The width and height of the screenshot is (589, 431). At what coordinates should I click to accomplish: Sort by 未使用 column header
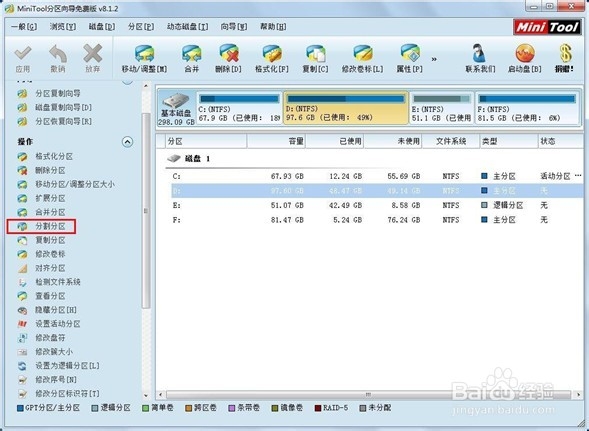coord(393,141)
